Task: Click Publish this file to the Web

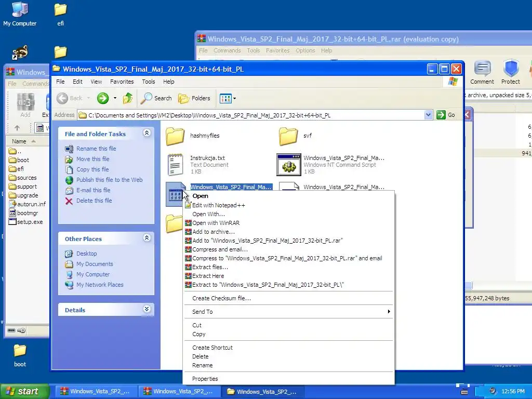Action: (x=109, y=180)
